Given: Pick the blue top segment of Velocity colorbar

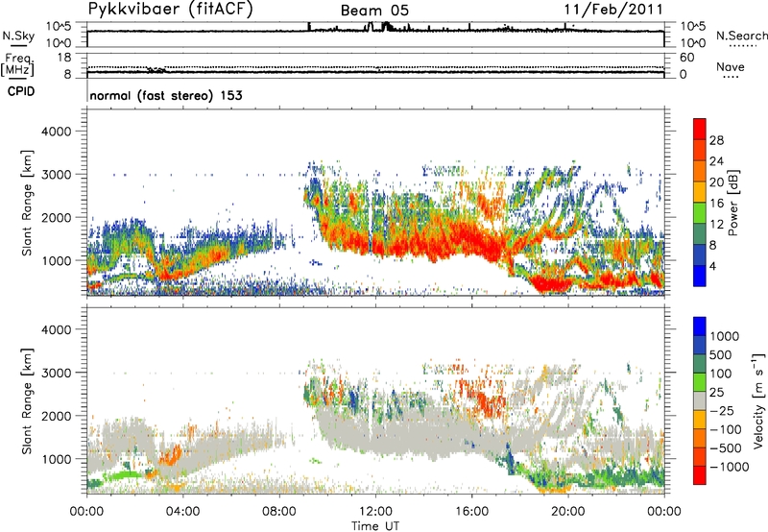Looking at the screenshot, I should point(700,326).
